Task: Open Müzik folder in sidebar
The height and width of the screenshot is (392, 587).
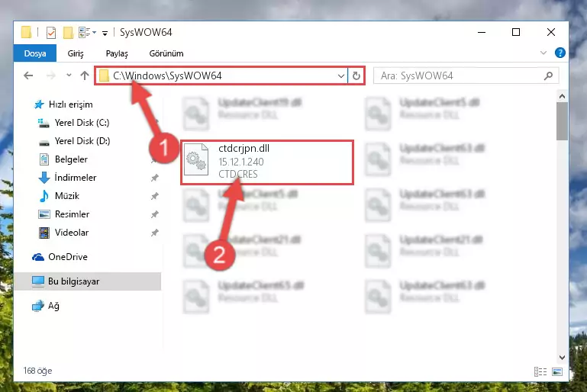Action: coord(59,196)
